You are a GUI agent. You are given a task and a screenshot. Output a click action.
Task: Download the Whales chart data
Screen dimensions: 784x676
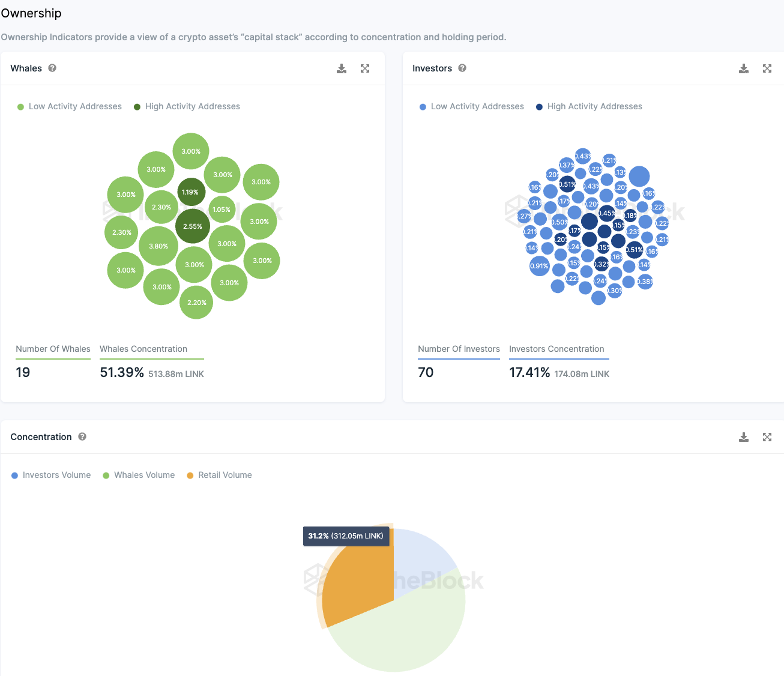tap(342, 68)
